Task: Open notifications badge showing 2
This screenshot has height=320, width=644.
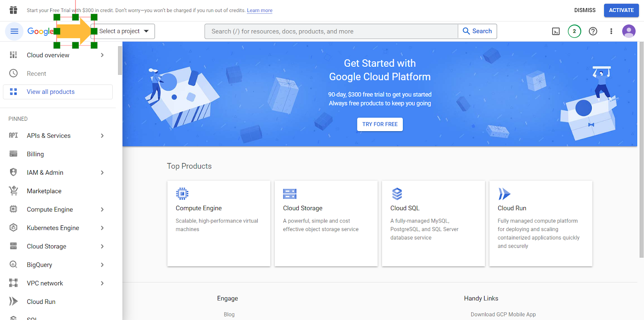Action: pos(574,31)
